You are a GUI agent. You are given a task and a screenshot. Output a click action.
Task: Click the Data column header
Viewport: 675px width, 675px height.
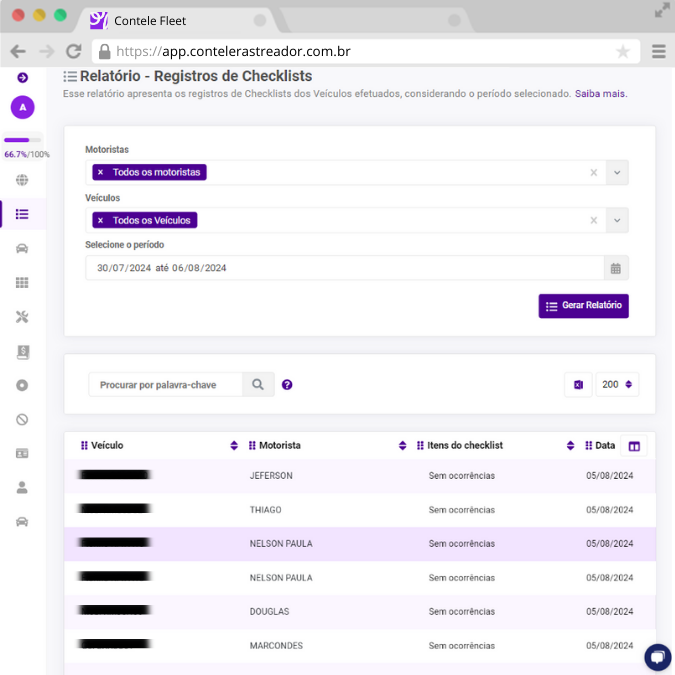(605, 446)
